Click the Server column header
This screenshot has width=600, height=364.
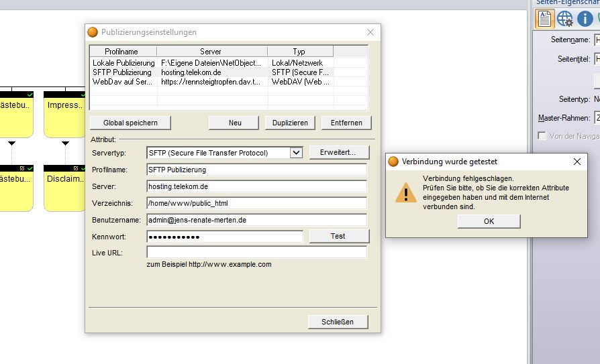coord(212,51)
